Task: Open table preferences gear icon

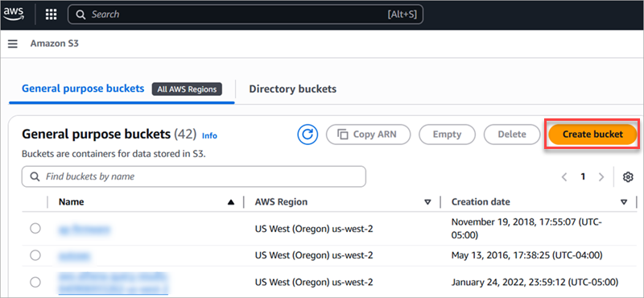Action: [x=628, y=177]
